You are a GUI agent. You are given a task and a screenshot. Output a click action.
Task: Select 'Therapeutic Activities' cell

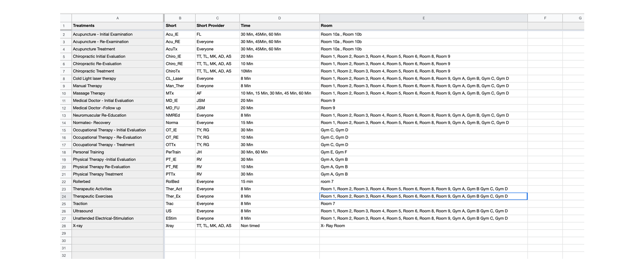117,189
